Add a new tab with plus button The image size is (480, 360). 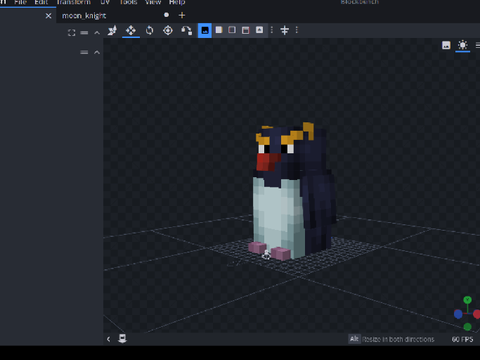pyautogui.click(x=182, y=15)
